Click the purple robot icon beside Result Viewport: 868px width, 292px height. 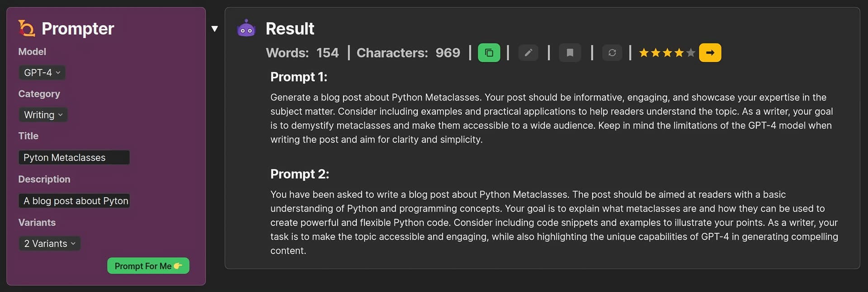[246, 28]
